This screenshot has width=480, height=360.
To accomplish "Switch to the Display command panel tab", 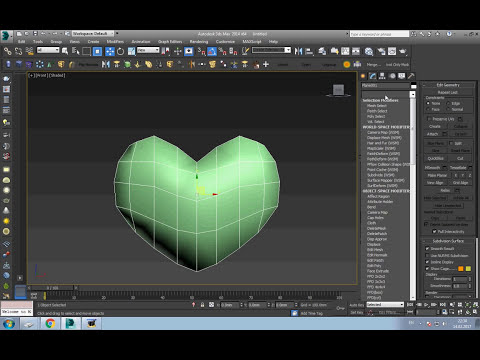I will (402, 76).
